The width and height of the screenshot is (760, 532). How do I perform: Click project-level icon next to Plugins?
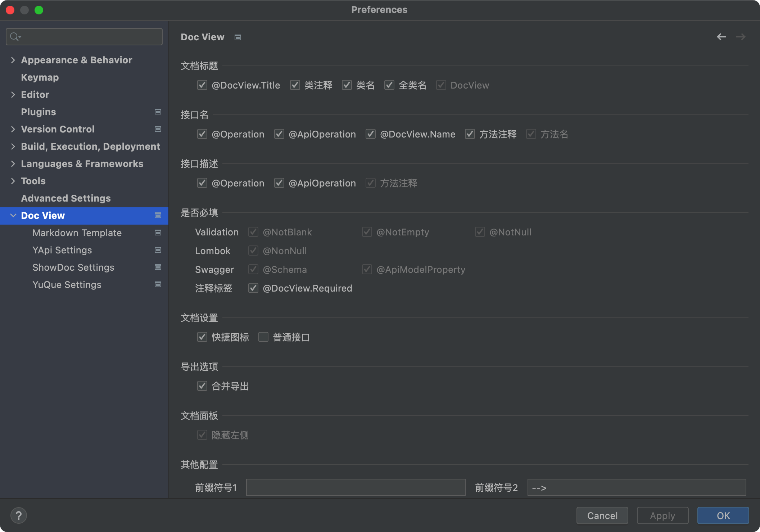(x=158, y=112)
